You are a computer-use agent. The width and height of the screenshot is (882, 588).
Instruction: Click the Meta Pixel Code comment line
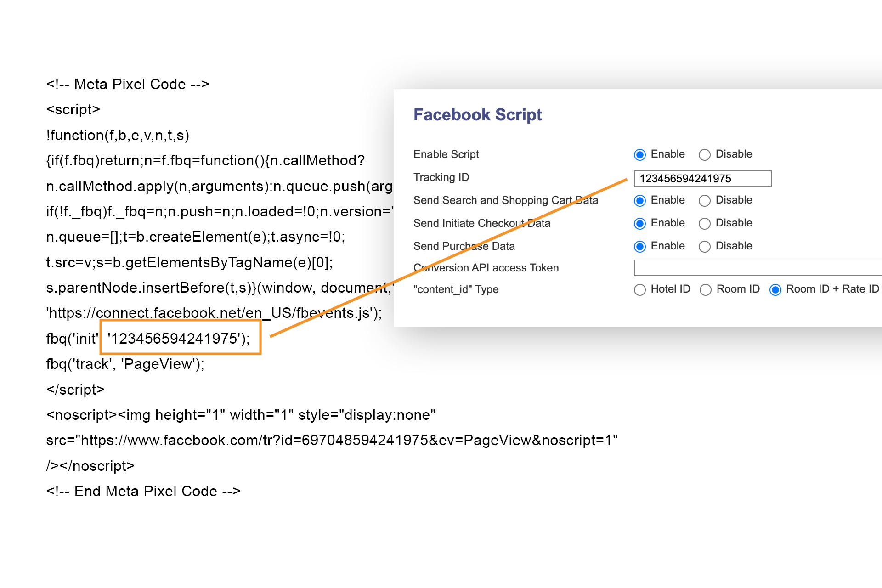127,85
